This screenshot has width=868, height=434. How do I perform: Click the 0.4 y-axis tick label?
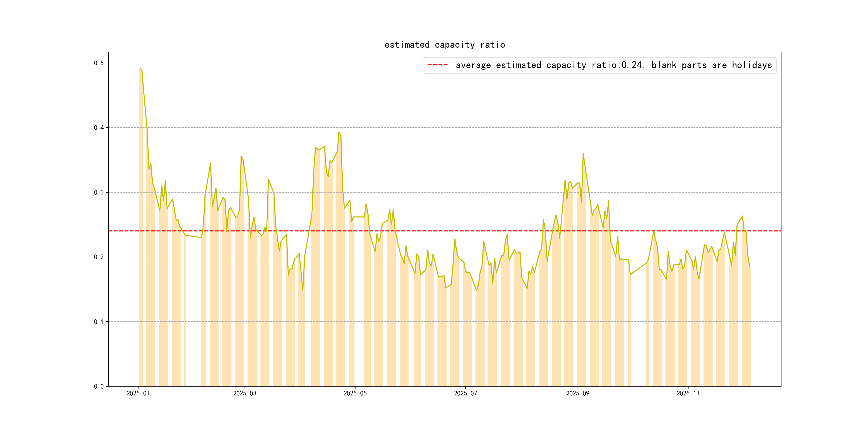pyautogui.click(x=99, y=128)
